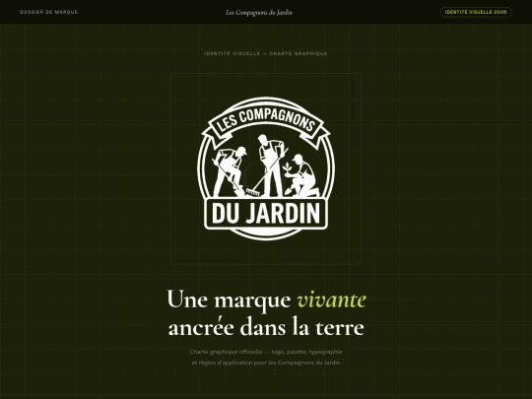The image size is (532, 399).
Task: Open the 'Les Compagnons du Jardin' header title
Action: point(259,13)
